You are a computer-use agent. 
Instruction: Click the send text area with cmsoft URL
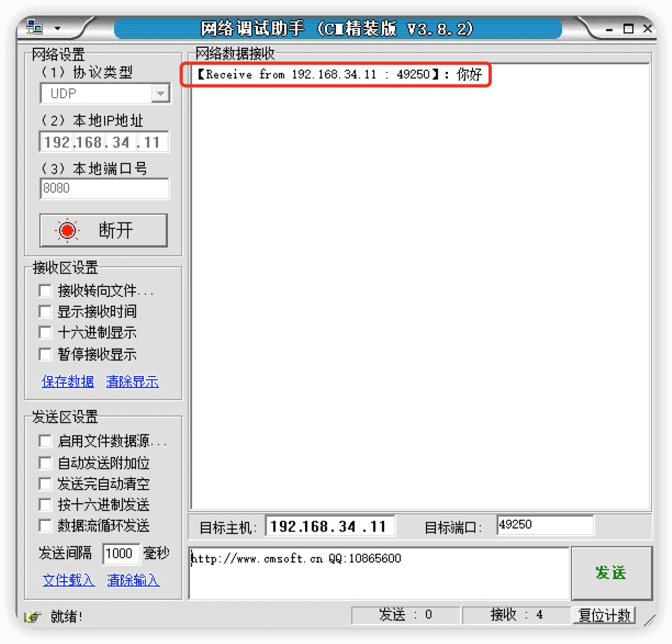click(x=380, y=573)
